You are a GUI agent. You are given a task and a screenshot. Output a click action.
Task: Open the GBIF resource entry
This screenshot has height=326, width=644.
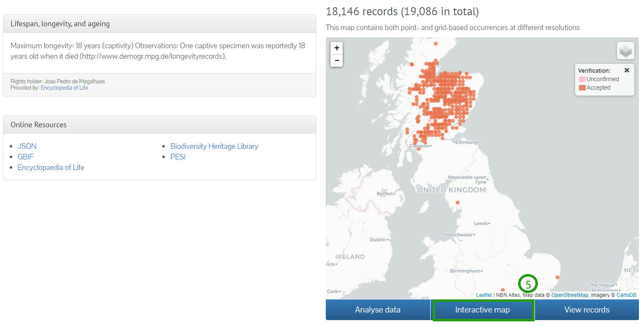(x=25, y=156)
